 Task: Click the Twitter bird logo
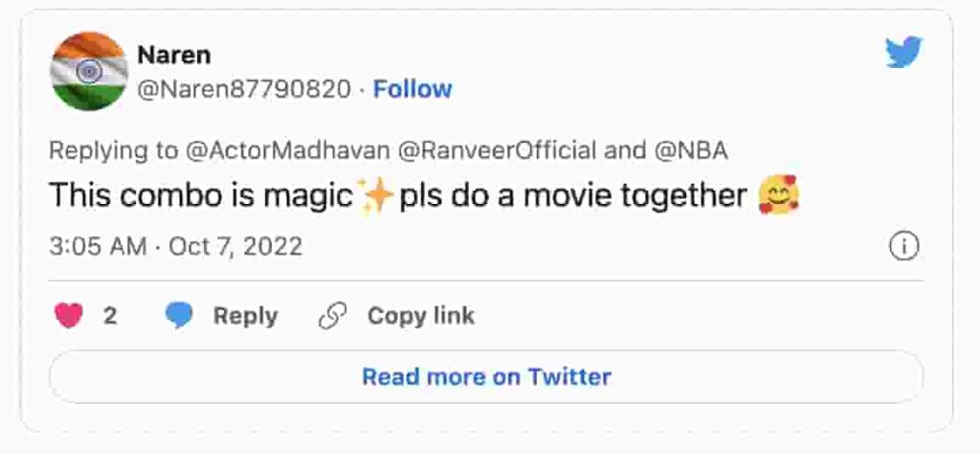903,53
